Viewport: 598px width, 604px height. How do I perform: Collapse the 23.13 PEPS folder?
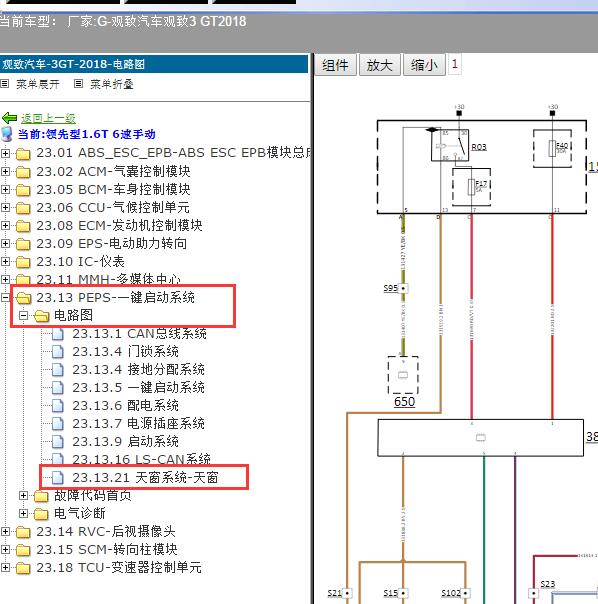click(5, 297)
